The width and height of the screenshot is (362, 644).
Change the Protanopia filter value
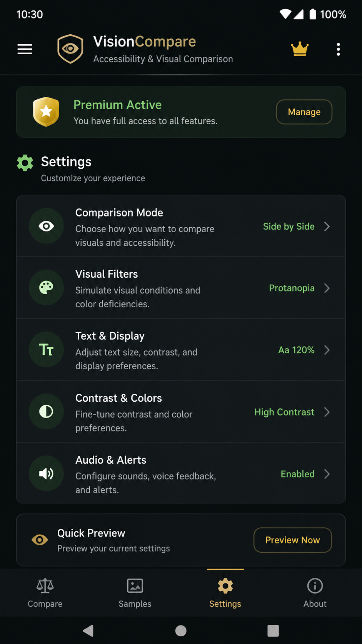(292, 288)
